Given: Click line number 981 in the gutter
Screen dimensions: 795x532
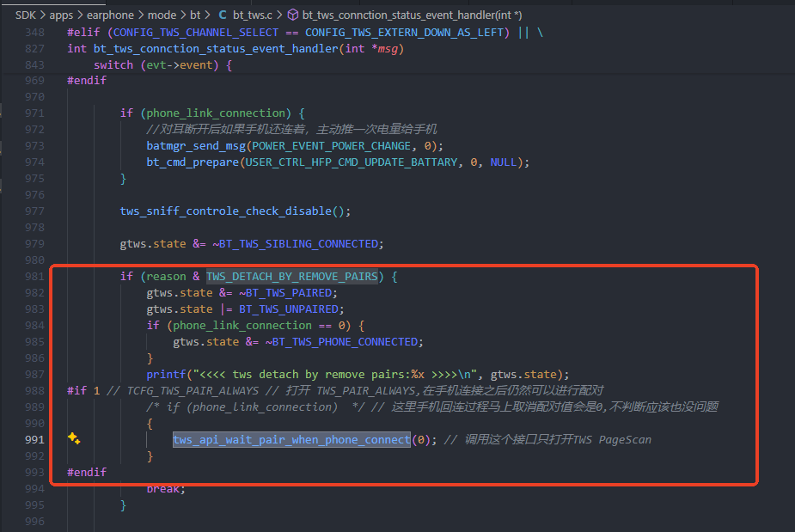Looking at the screenshot, I should click(34, 277).
